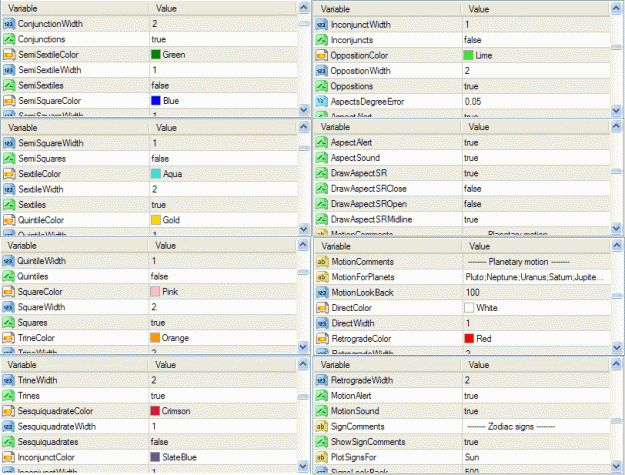
Task: Pick the SlateBlue swatch for InconjunctColor
Action: pos(155,457)
